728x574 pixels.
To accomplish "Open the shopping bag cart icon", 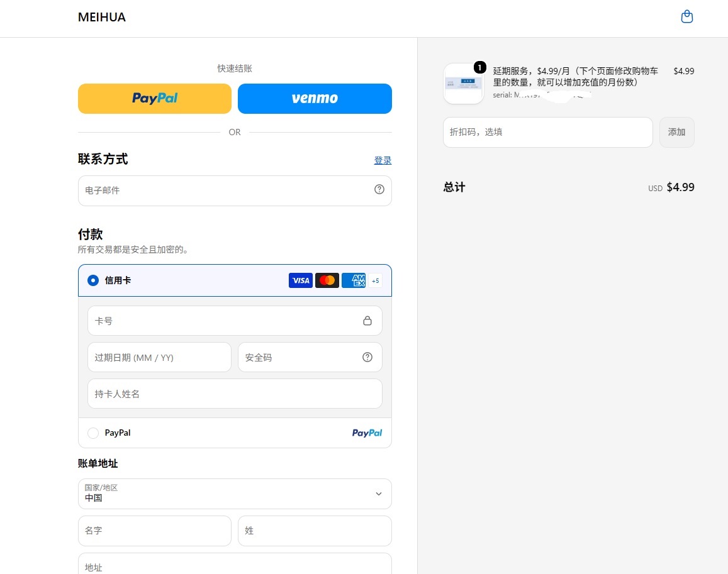I will pyautogui.click(x=686, y=17).
